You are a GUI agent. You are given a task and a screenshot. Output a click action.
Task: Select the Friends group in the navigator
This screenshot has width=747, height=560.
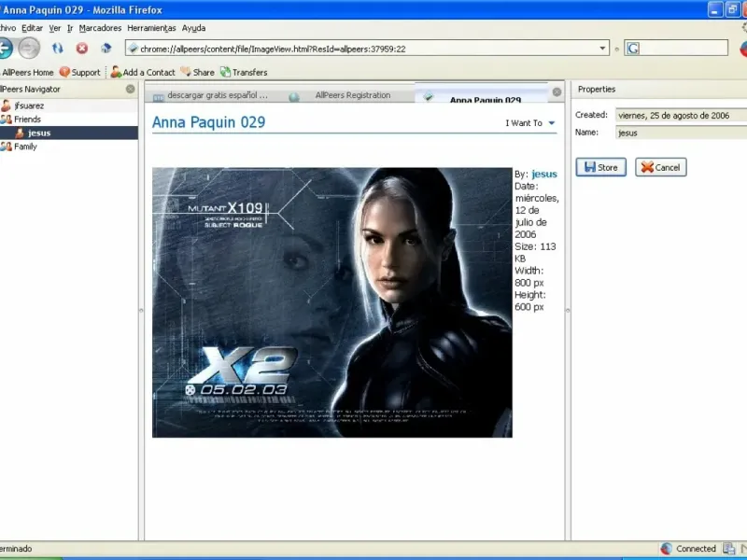pos(69,119)
